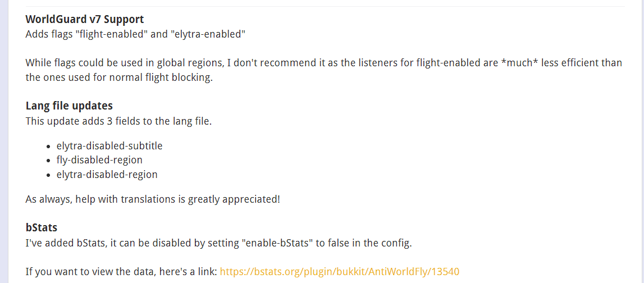The width and height of the screenshot is (644, 283).
Task: Click the bold "bStats" heading
Action: 42,228
